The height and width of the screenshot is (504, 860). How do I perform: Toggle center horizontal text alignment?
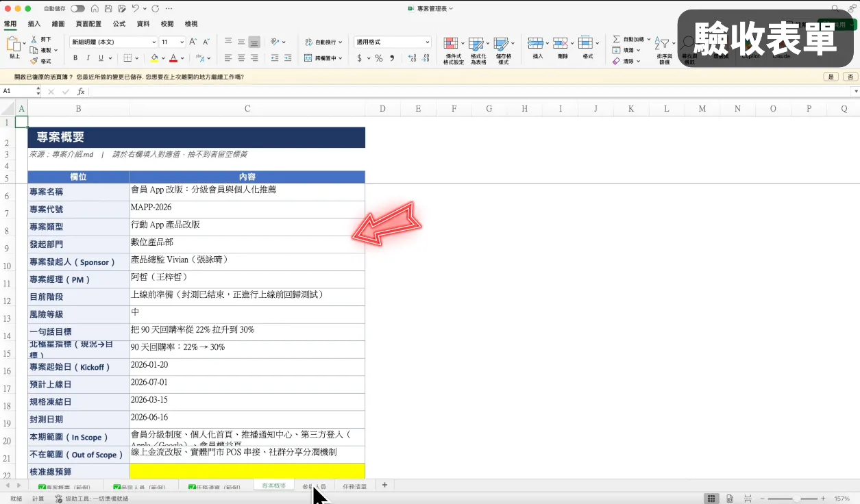pos(241,59)
